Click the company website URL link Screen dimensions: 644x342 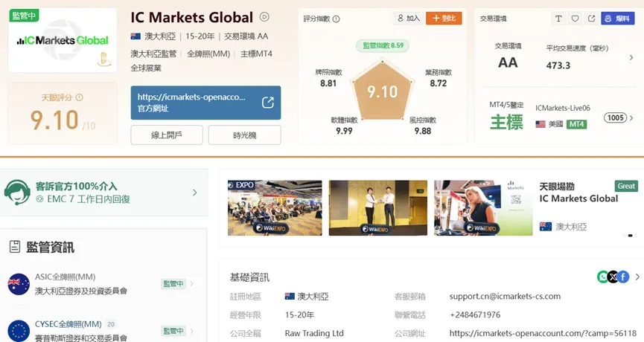tap(543, 333)
